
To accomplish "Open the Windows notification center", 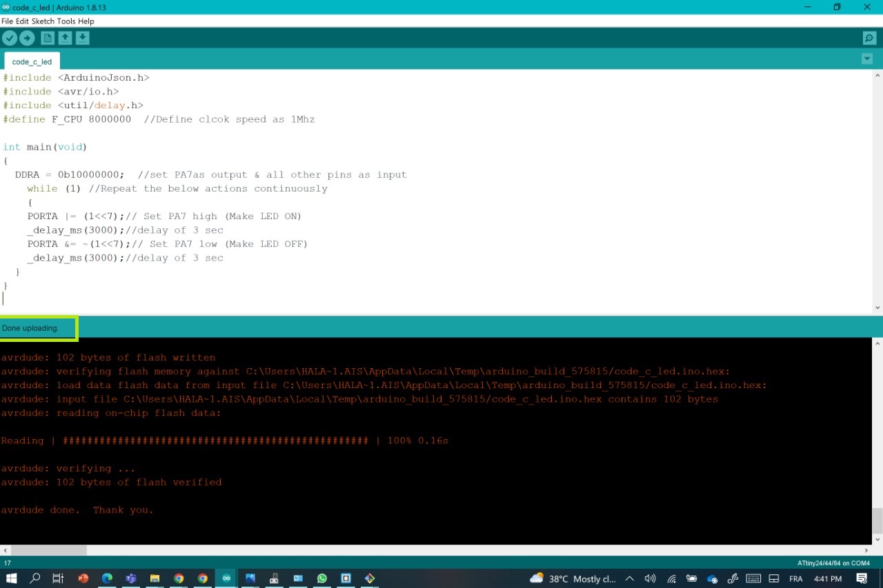I will pos(862,579).
